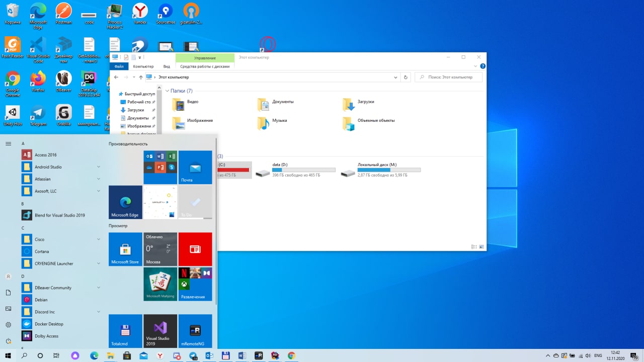Image resolution: width=644 pixels, height=362 pixels.
Task: Click the Totalcmd tile in Start menu
Action: tap(125, 331)
